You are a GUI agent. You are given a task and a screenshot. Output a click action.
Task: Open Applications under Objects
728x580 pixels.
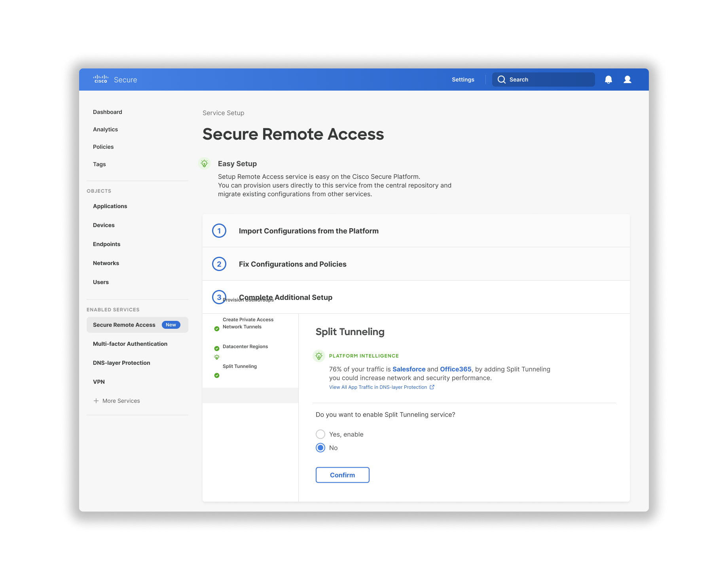pyautogui.click(x=110, y=206)
